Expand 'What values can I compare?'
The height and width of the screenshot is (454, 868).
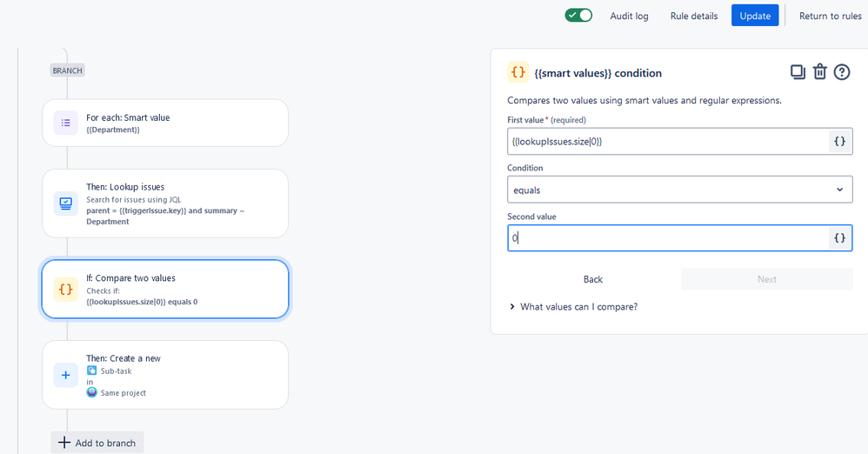pyautogui.click(x=578, y=306)
